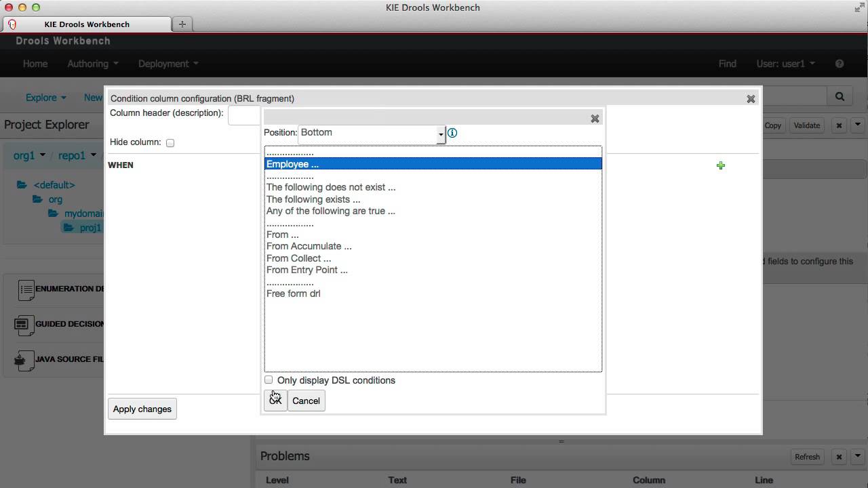This screenshot has width=868, height=488.
Task: Choose Any of the following are true ...
Action: 331,211
